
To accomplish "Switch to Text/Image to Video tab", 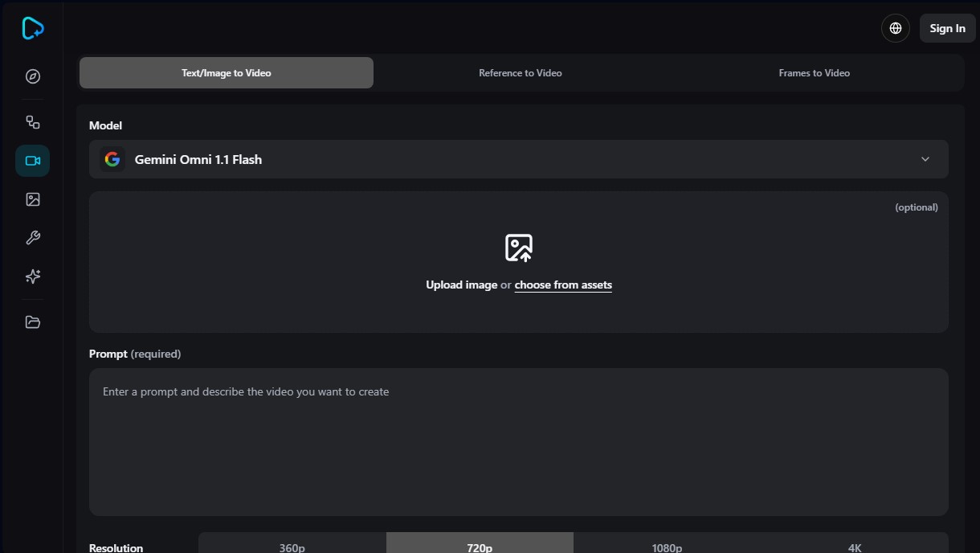I will (x=227, y=72).
